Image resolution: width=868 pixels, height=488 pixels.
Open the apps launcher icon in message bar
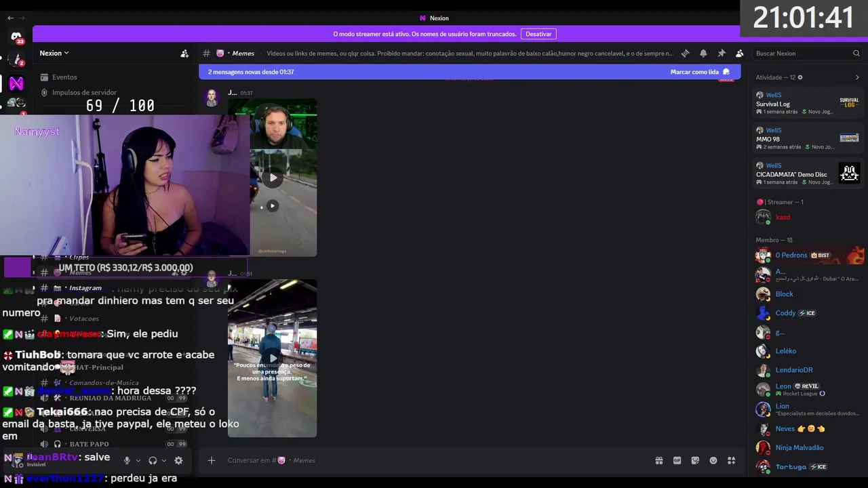pos(731,460)
